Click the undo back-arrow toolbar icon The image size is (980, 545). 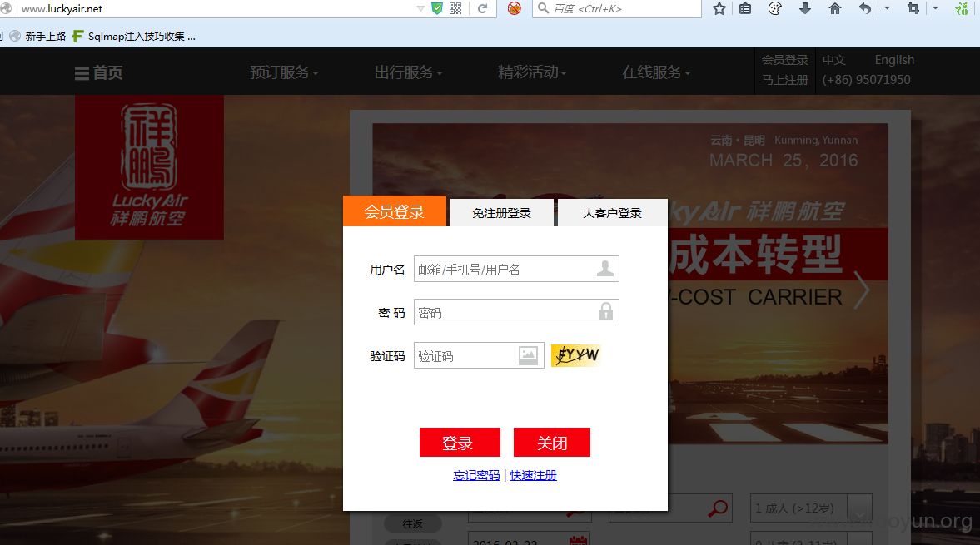point(865,9)
